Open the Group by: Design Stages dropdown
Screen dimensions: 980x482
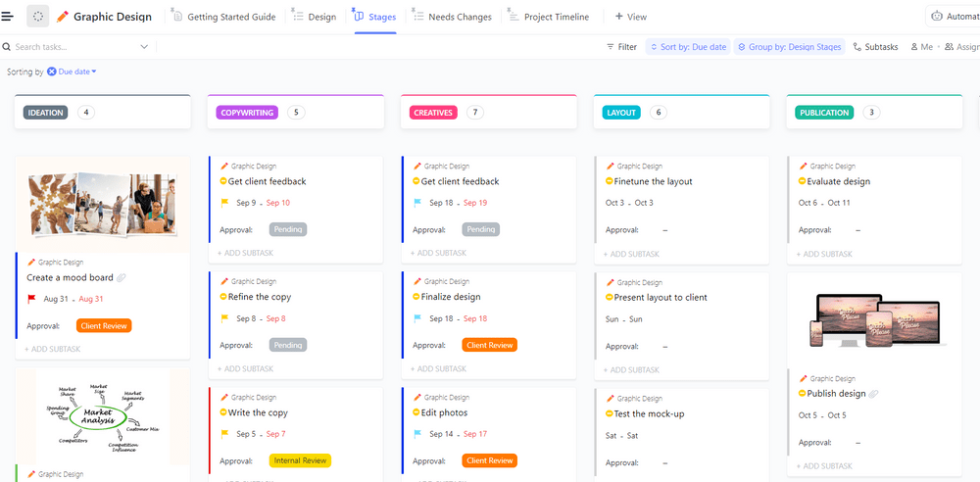pos(788,47)
